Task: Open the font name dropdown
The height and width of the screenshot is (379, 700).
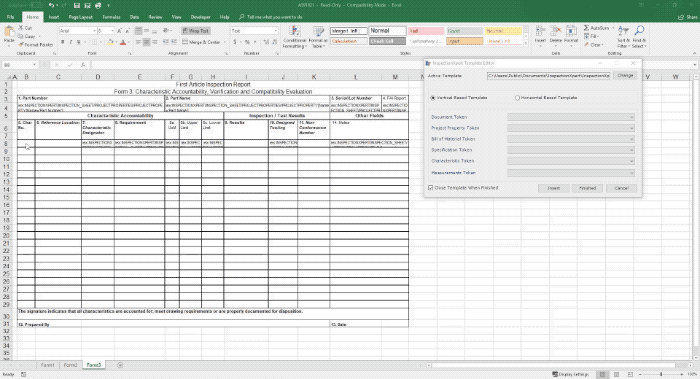Action: click(94, 31)
